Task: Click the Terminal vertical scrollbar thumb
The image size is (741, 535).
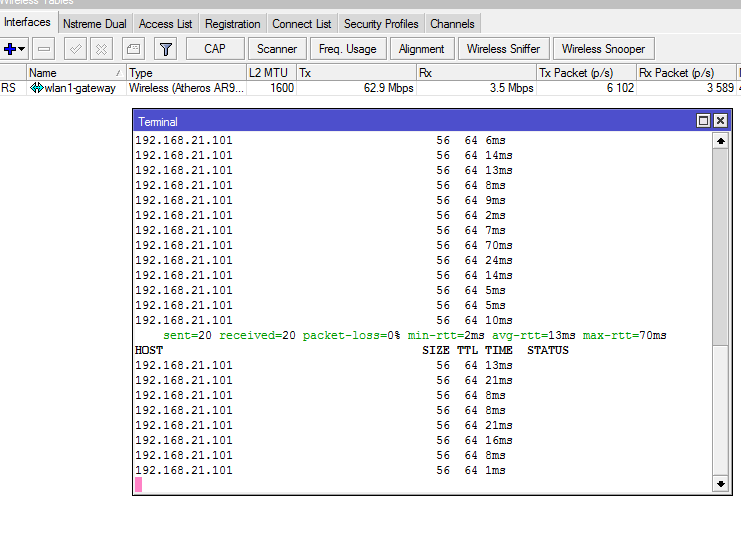Action: click(720, 247)
